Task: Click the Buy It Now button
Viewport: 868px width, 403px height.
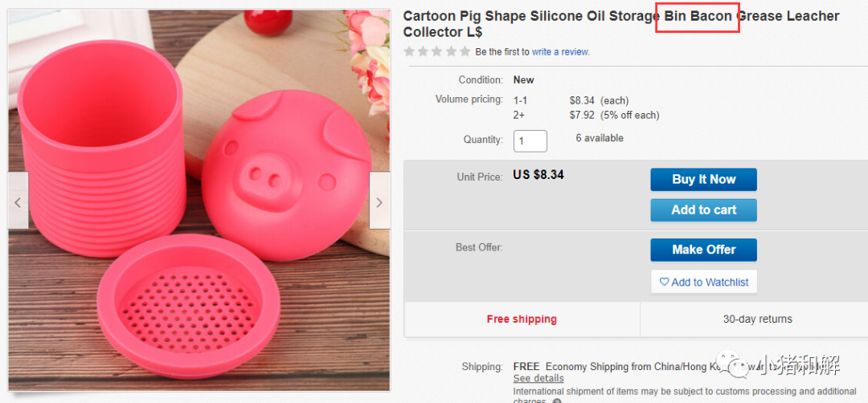Action: [x=703, y=180]
